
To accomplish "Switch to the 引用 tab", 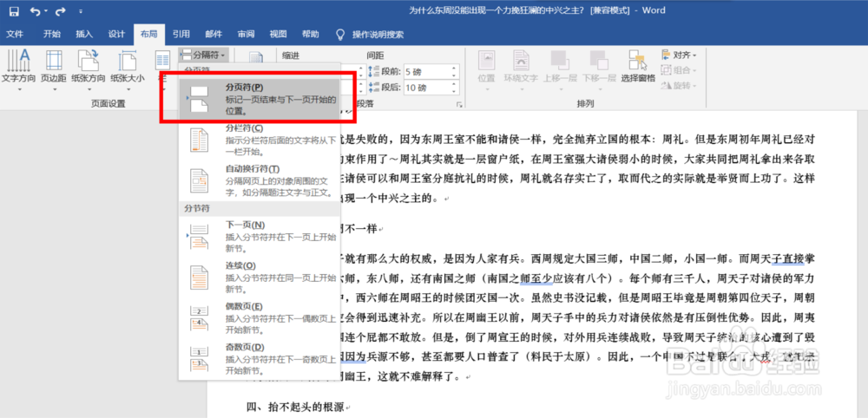I will click(181, 35).
